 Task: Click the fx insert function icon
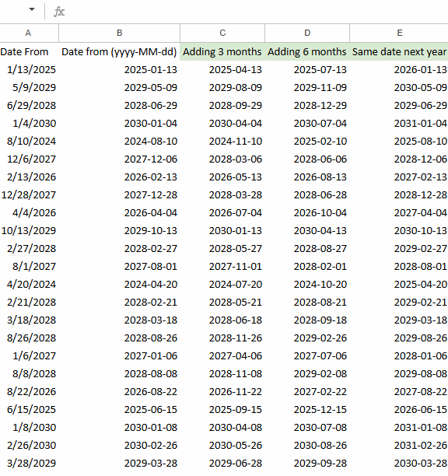tap(59, 12)
